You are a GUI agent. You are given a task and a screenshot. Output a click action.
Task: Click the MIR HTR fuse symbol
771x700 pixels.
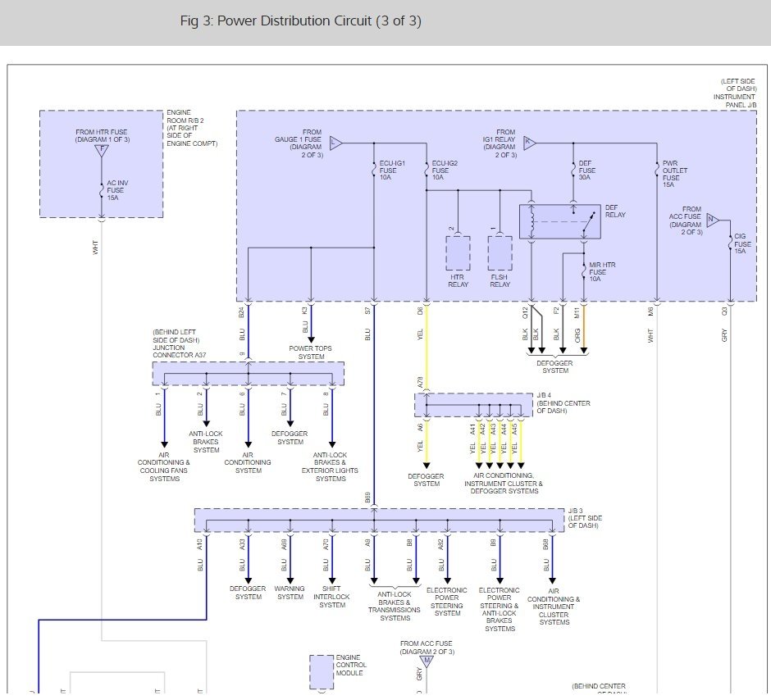coord(584,271)
